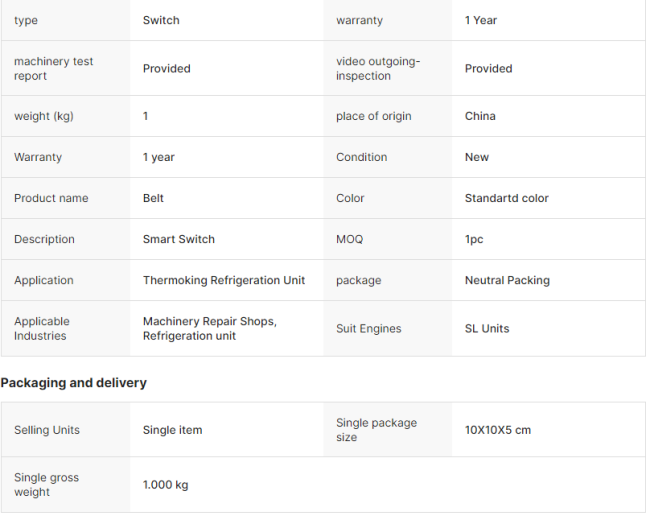The width and height of the screenshot is (650, 520).
Task: Click the 'Condition' attribute label
Action: point(361,157)
